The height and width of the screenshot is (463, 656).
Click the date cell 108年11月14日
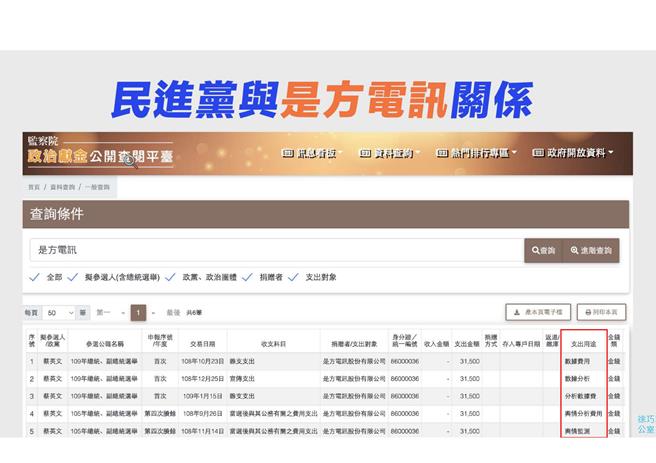coord(202,431)
